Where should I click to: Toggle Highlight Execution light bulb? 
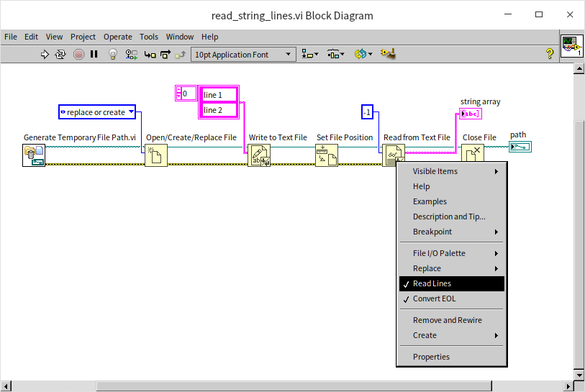[x=112, y=54]
